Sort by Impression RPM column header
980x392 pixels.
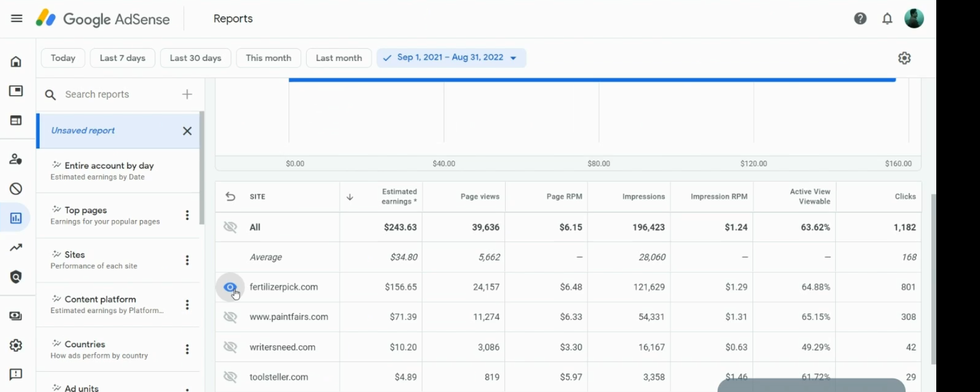tap(719, 197)
